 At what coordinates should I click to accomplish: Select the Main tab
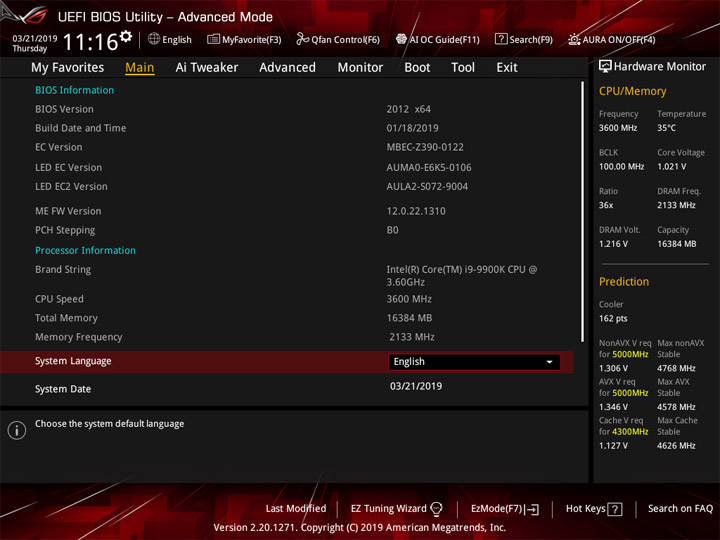click(x=140, y=68)
